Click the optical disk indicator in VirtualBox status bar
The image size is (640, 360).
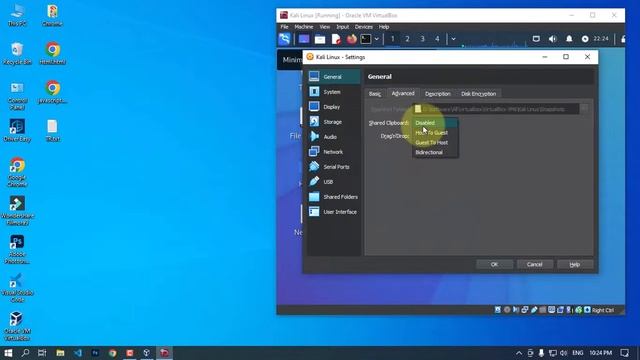[x=507, y=310]
